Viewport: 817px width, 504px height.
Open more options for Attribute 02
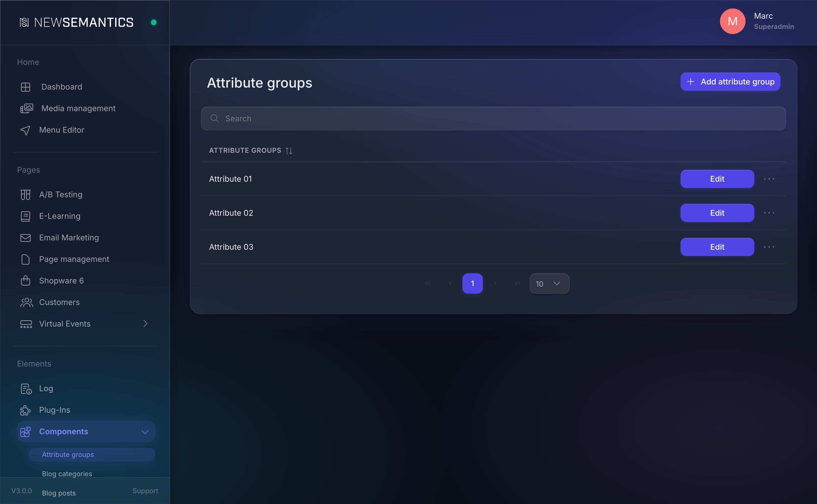point(769,213)
